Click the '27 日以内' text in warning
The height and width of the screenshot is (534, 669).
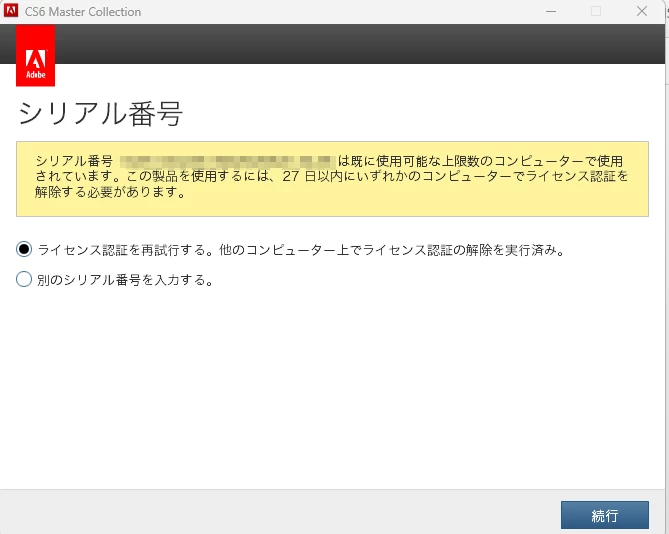(312, 176)
